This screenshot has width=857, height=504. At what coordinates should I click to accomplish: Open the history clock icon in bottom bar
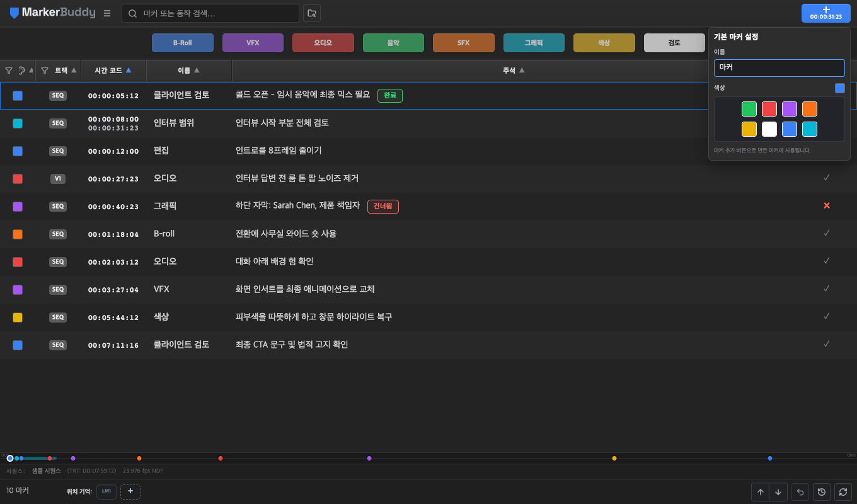coord(821,492)
